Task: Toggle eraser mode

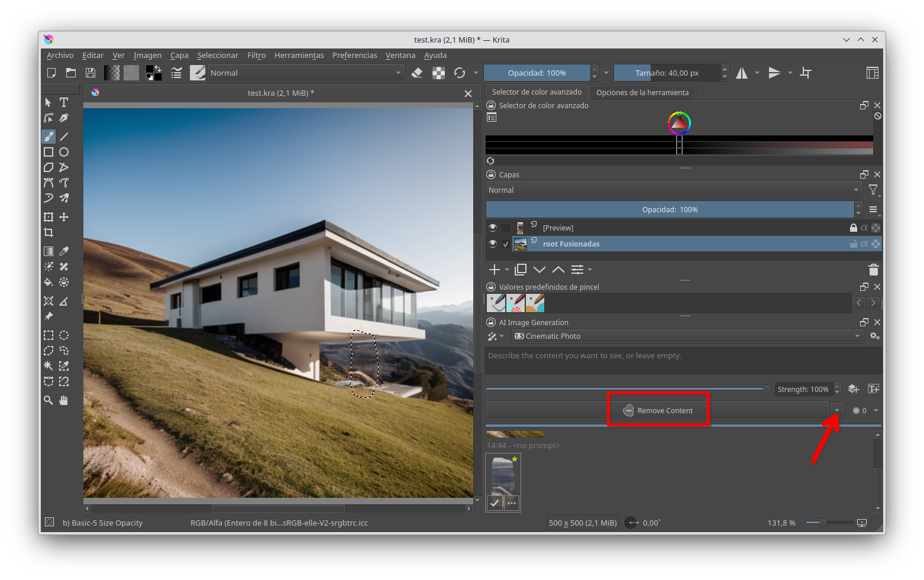Action: point(417,73)
